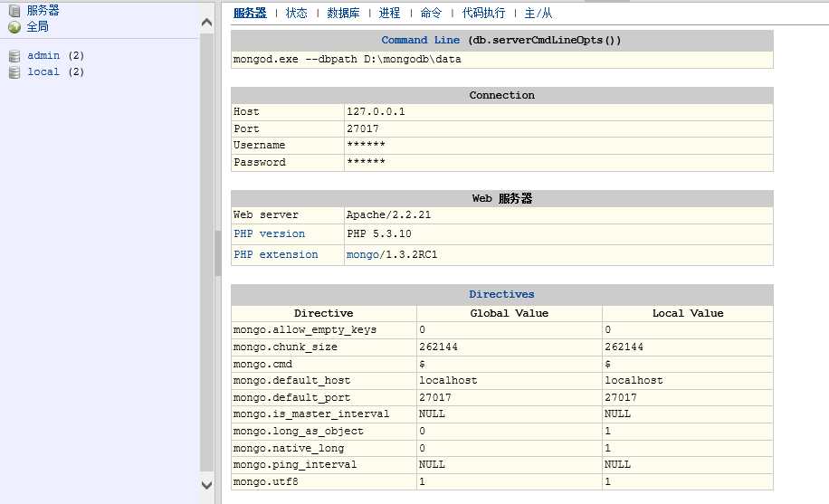
Task: Open the Directives header link
Action: (x=501, y=294)
